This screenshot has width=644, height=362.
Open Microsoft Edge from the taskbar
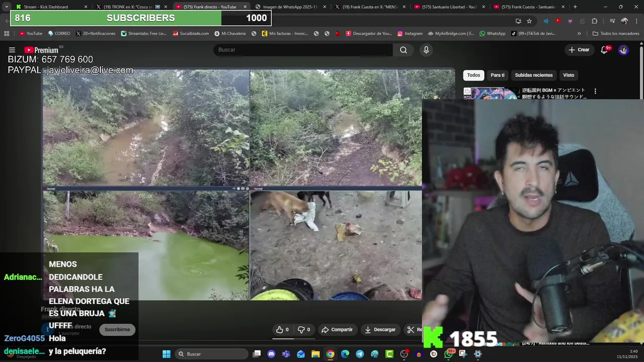click(x=345, y=354)
